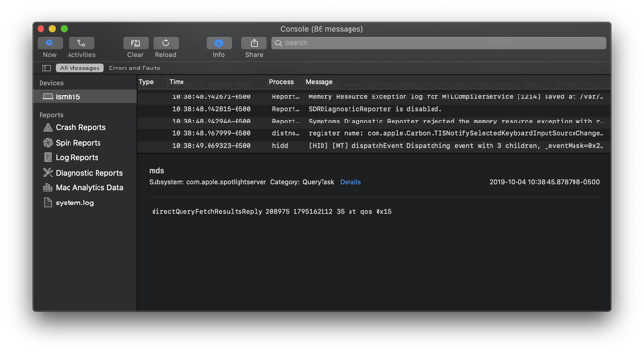
Task: Select the ismh15 device
Action: [x=85, y=96]
